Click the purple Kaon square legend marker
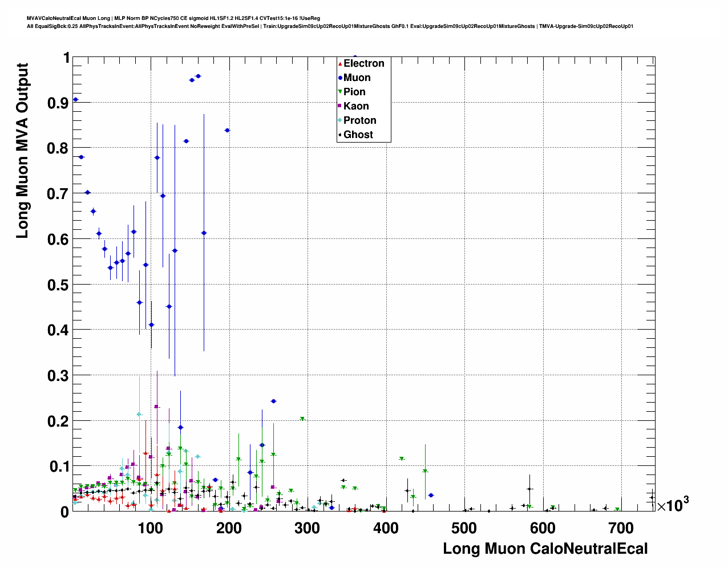 coord(340,106)
